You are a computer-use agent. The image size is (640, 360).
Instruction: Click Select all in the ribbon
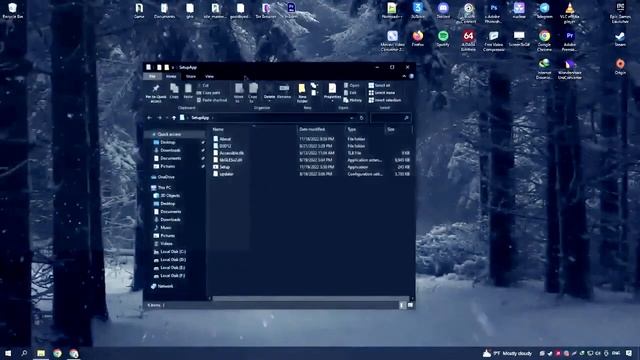[x=380, y=85]
